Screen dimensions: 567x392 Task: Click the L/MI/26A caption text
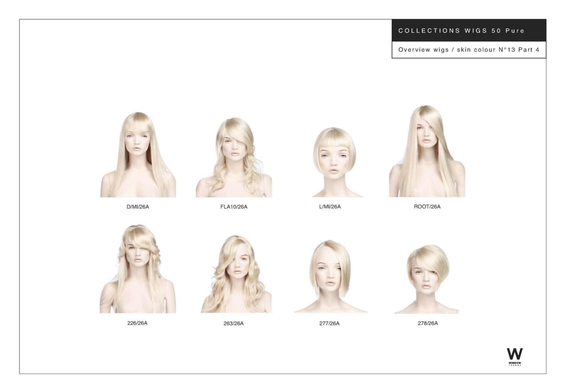[330, 206]
